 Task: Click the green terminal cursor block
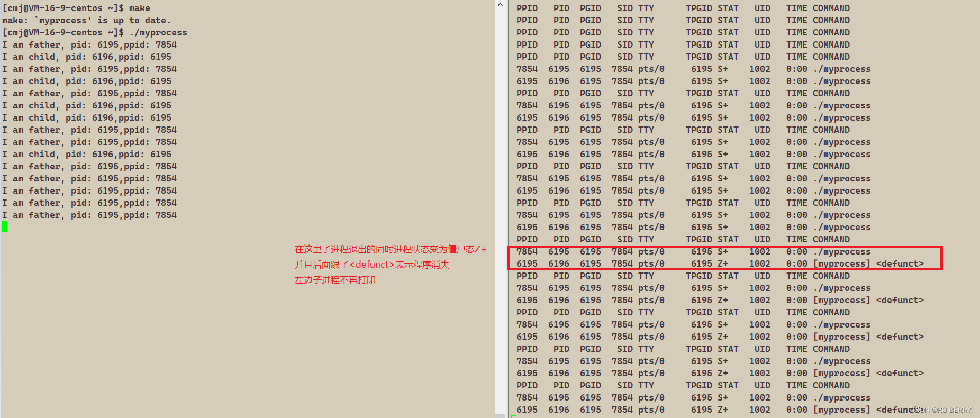click(x=5, y=227)
